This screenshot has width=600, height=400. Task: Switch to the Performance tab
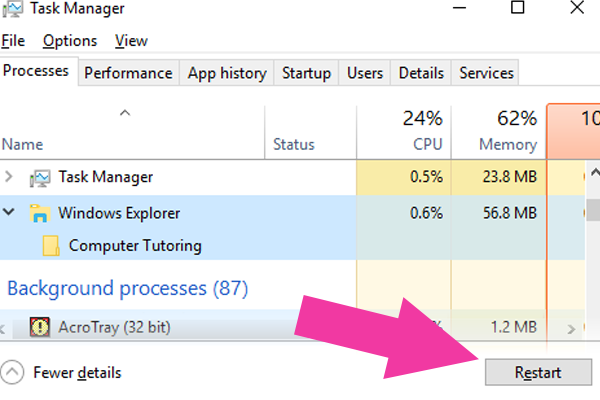129,73
